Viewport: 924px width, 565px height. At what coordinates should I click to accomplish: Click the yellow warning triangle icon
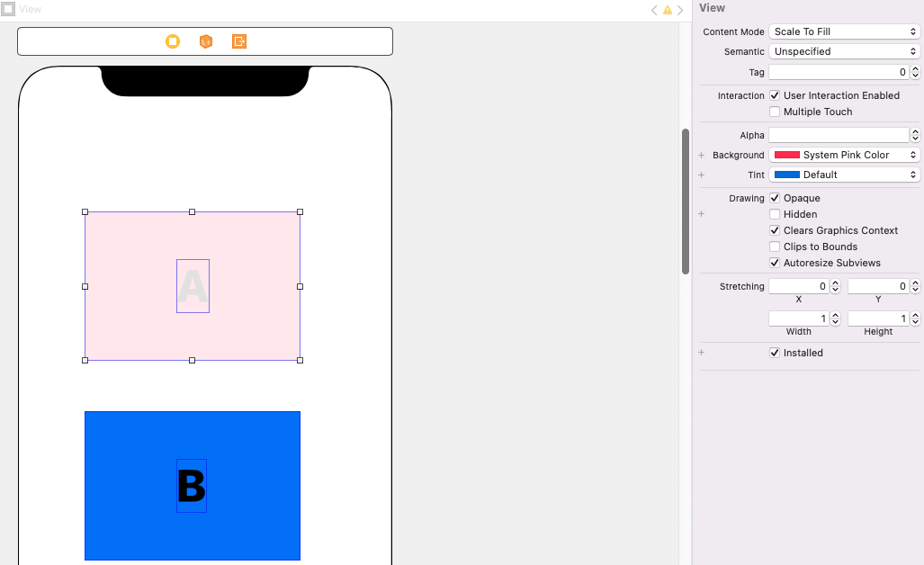click(667, 10)
